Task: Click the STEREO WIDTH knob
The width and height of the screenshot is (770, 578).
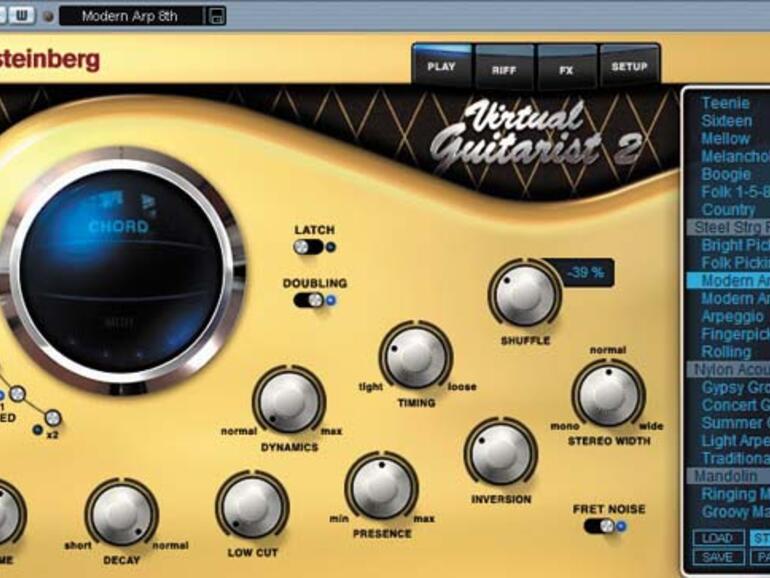Action: [608, 395]
